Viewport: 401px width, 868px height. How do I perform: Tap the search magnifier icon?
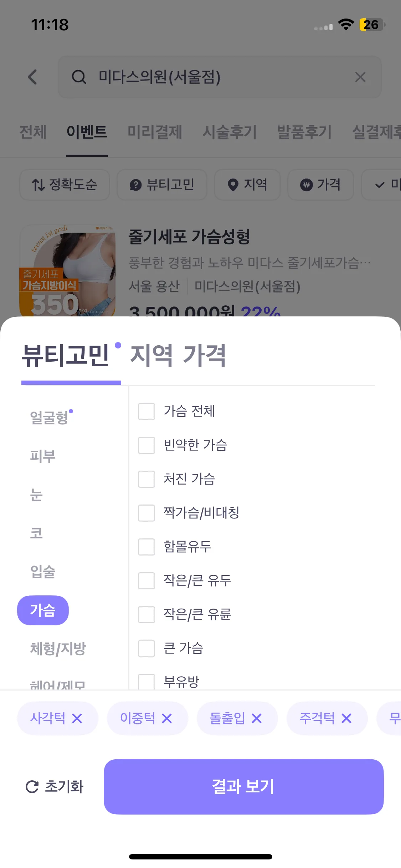pyautogui.click(x=79, y=77)
